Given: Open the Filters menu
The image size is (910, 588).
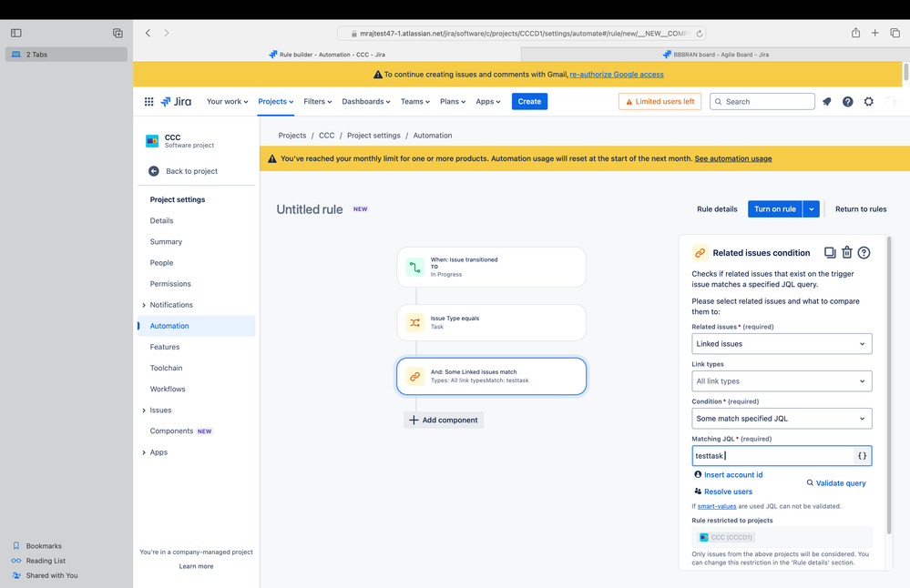Looking at the screenshot, I should [318, 101].
